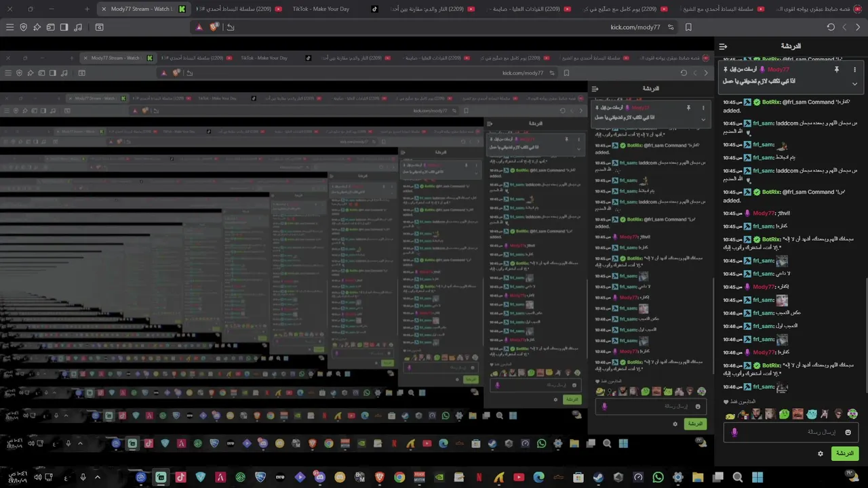The image size is (868, 488).
Task: Select the last emote in the emote row
Action: coord(852,414)
